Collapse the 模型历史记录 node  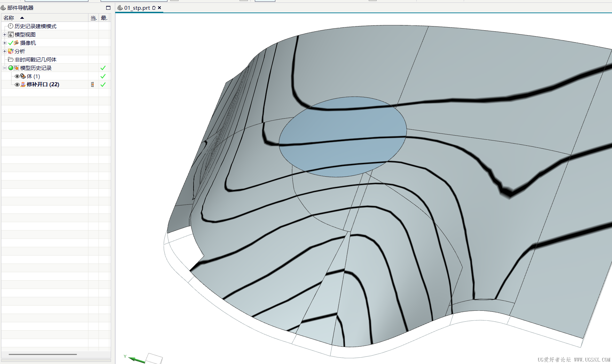[x=5, y=68]
